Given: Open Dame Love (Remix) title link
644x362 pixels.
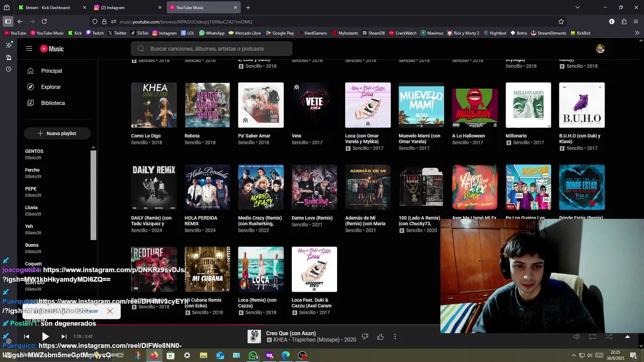Looking at the screenshot, I should (312, 218).
